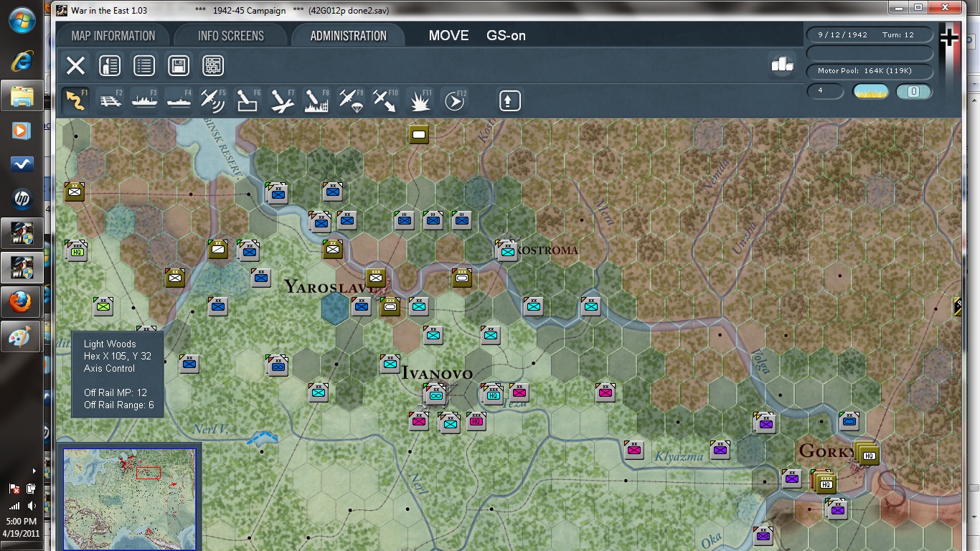Click the Kostroma city label on map
Viewport: 980px width, 551px height.
547,250
